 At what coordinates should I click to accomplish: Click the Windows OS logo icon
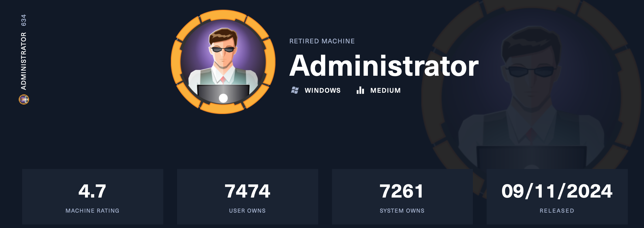pos(295,90)
